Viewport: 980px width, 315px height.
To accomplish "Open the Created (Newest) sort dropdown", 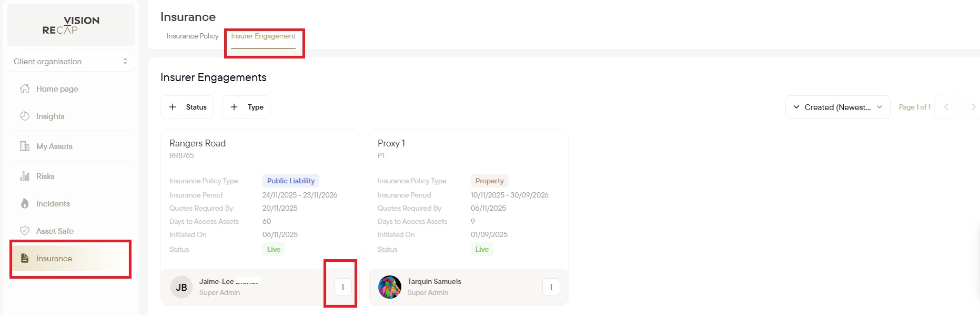I will (837, 107).
